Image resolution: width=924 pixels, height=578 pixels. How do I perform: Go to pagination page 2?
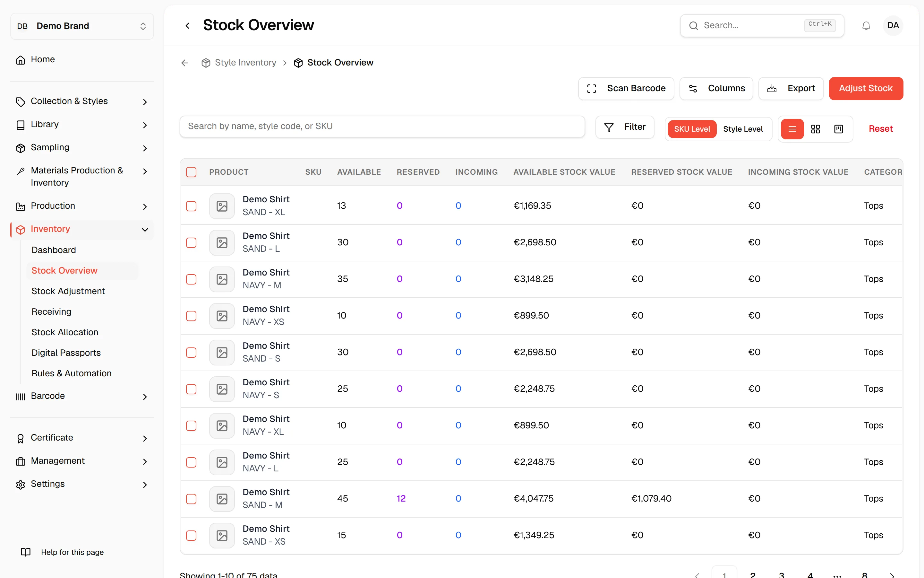coord(753,574)
